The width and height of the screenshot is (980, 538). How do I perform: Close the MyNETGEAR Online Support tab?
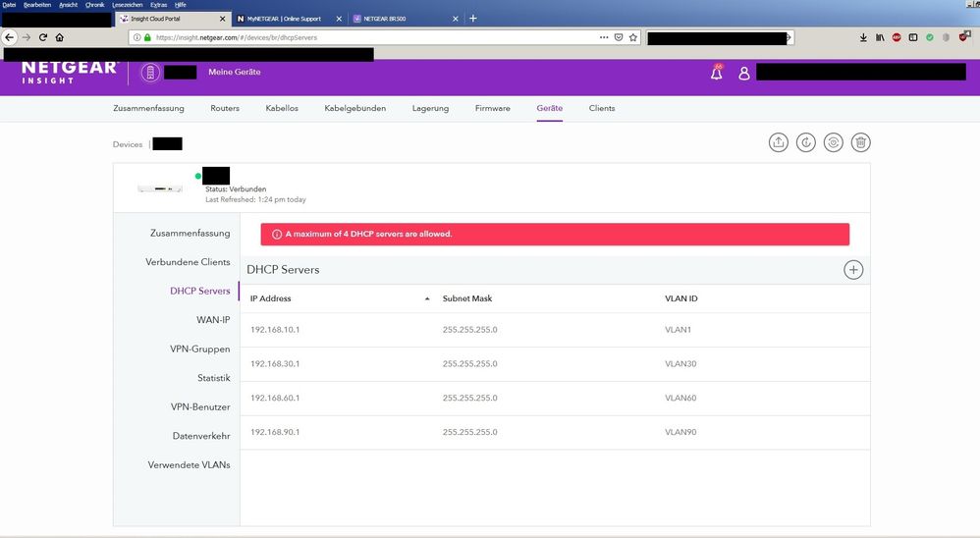(x=339, y=19)
